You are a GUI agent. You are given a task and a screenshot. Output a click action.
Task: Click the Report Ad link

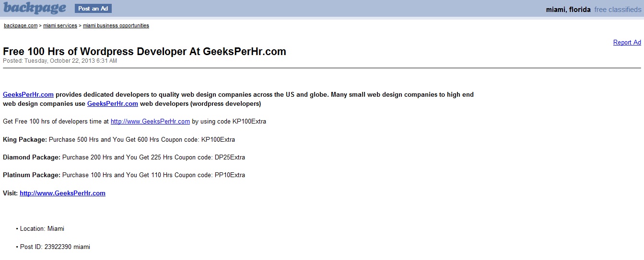[x=627, y=43]
